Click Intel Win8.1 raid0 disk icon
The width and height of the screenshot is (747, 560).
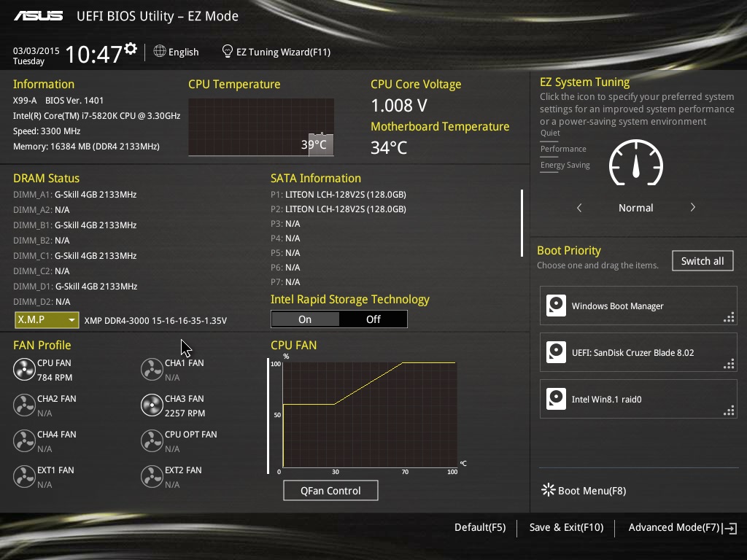(556, 399)
